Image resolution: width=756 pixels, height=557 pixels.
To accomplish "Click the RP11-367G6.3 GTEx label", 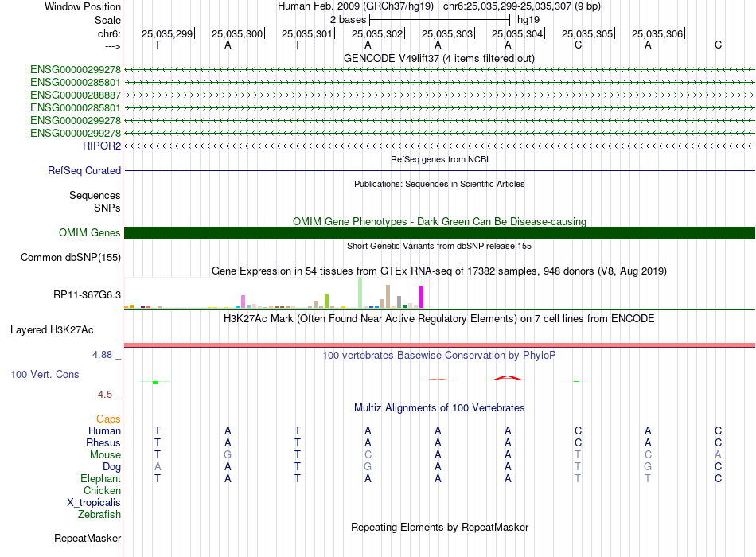I will pyautogui.click(x=88, y=295).
